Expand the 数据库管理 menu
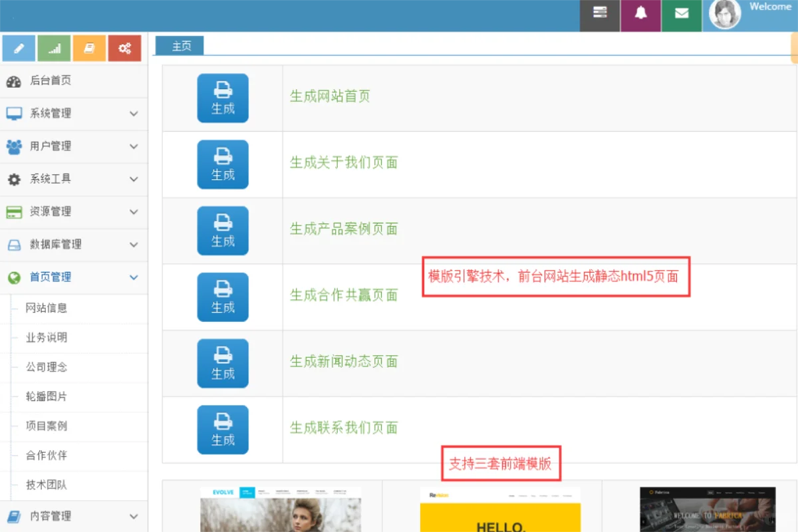 tap(73, 244)
